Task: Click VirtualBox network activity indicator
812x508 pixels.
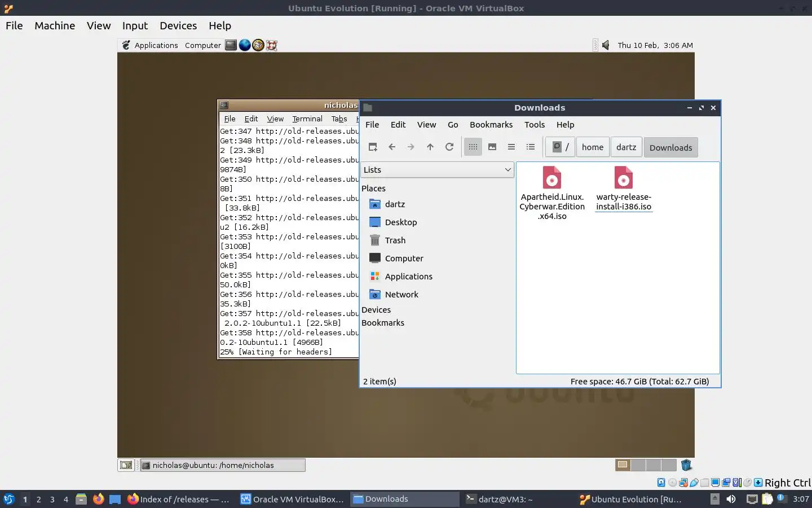Action: coord(683,483)
